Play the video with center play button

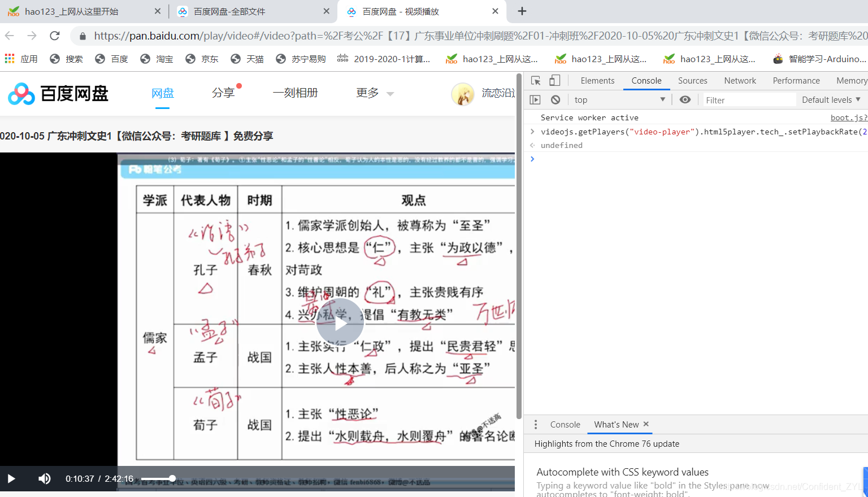(340, 322)
